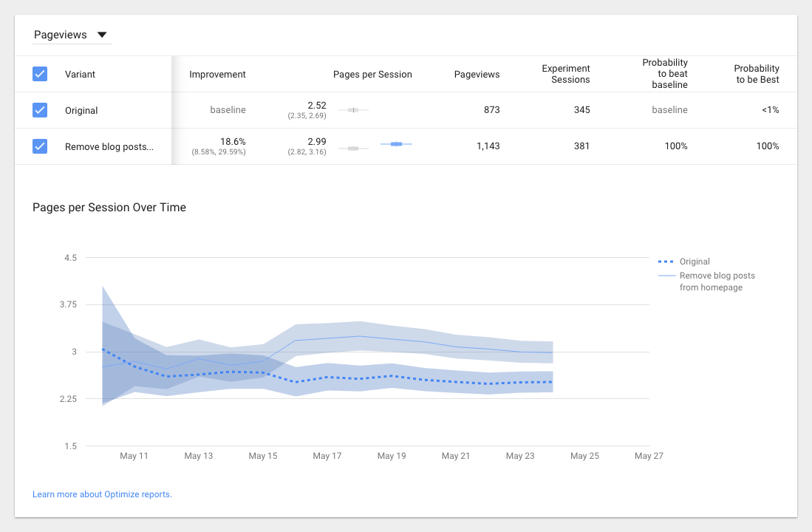812x532 pixels.
Task: Click the Experiment Sessions column header
Action: (565, 74)
